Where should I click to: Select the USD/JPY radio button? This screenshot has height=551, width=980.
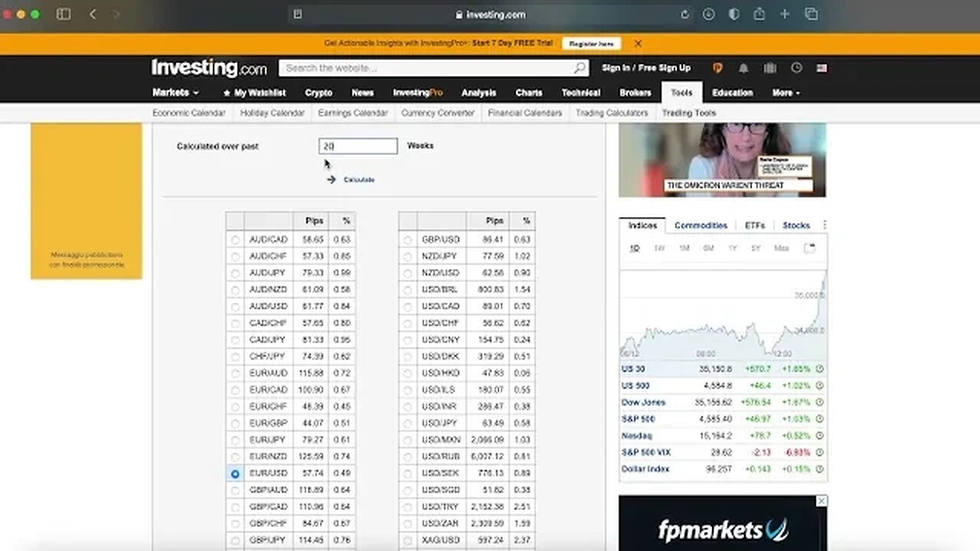407,423
